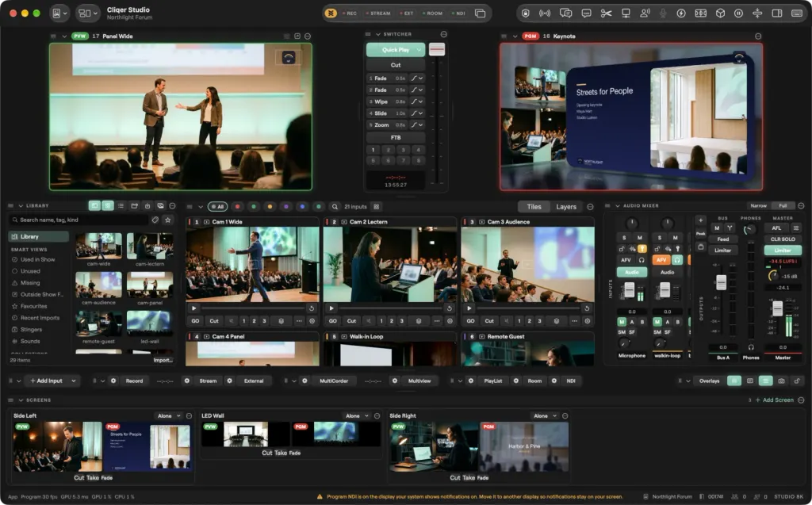
Task: Click the Master output fader handle
Action: (x=777, y=308)
